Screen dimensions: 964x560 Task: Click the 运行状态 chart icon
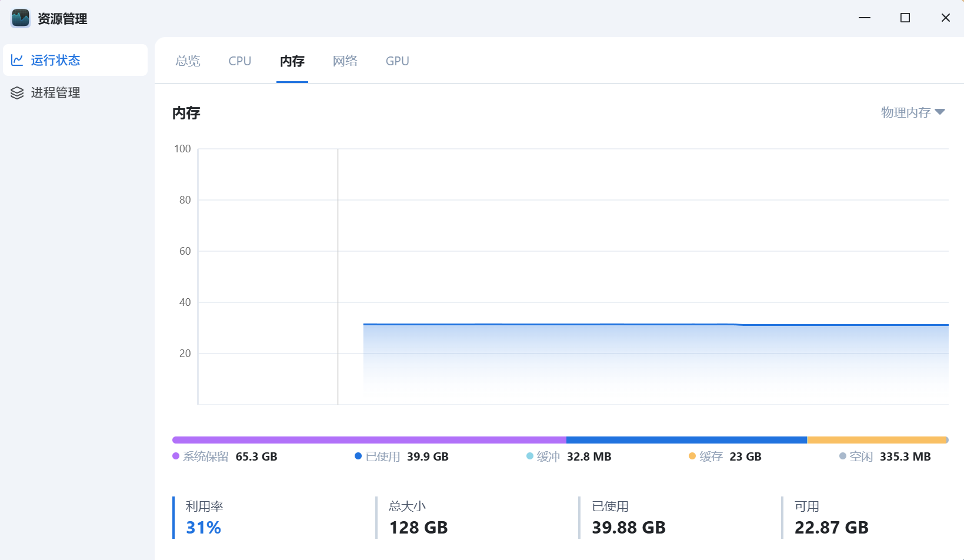tap(17, 60)
